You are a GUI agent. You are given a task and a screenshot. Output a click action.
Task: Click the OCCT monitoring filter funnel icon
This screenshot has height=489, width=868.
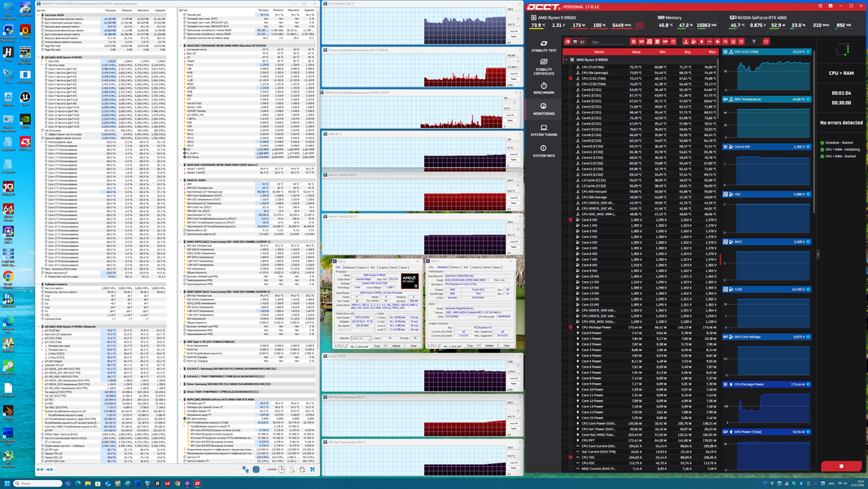754,42
